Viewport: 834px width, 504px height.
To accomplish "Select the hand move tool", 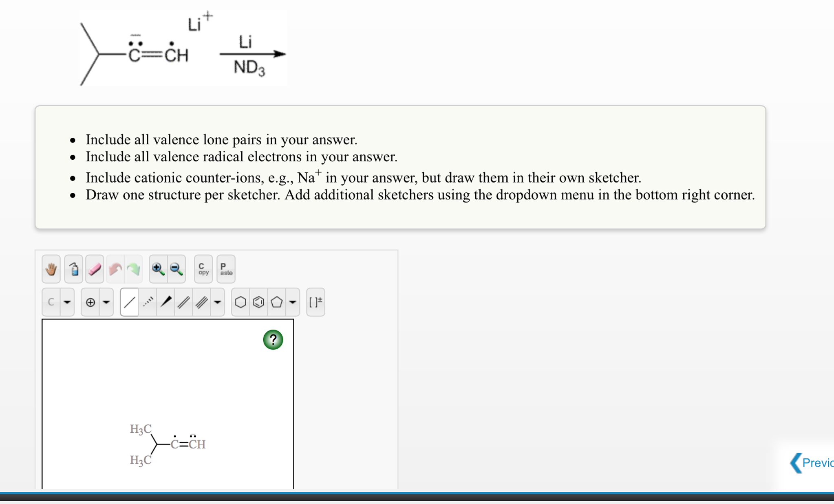I will click(x=51, y=269).
